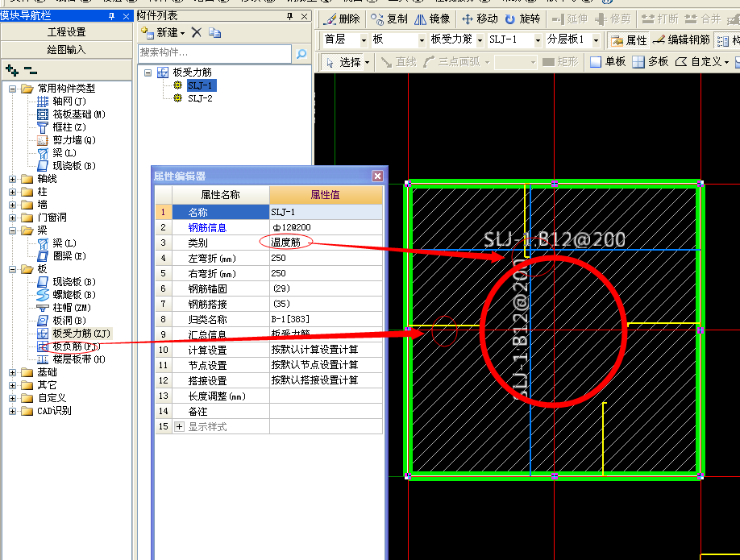The image size is (740, 560).
Task: Select the 多板 multi slab tool
Action: pyautogui.click(x=651, y=62)
